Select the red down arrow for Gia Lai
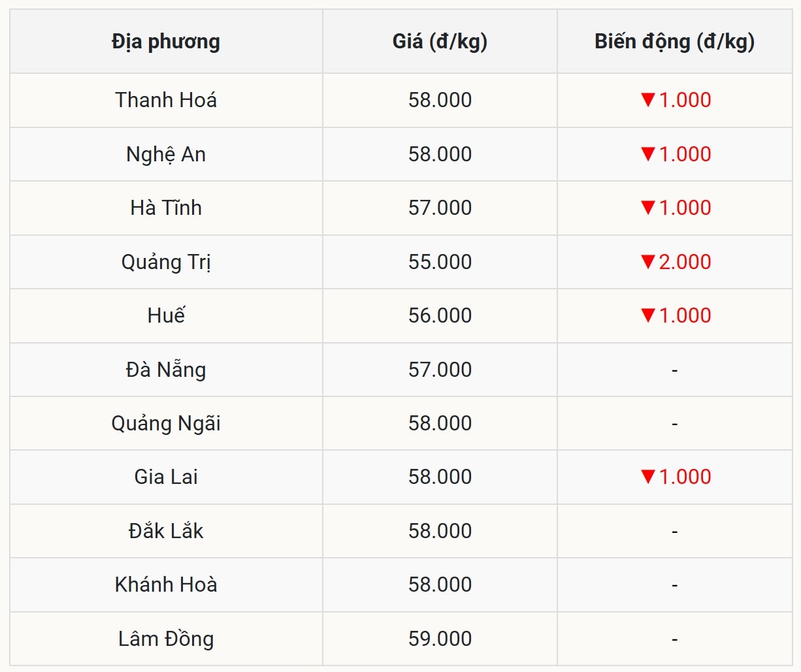 (x=647, y=477)
